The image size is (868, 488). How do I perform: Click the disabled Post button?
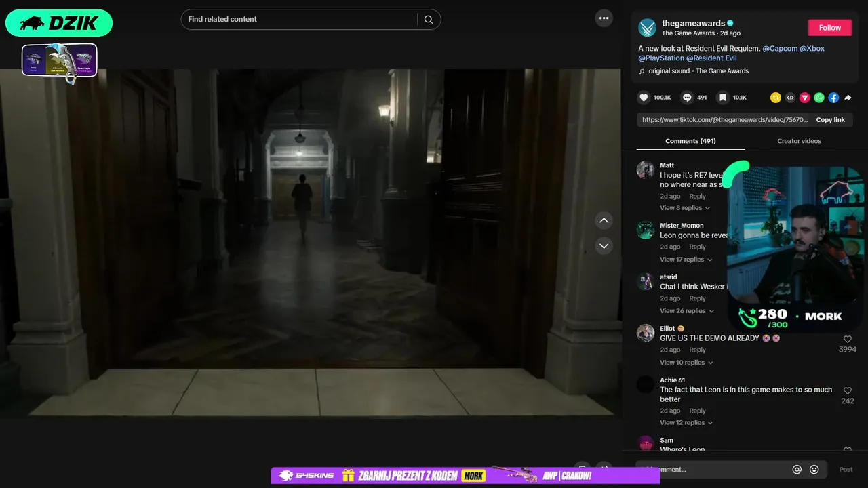pos(846,469)
